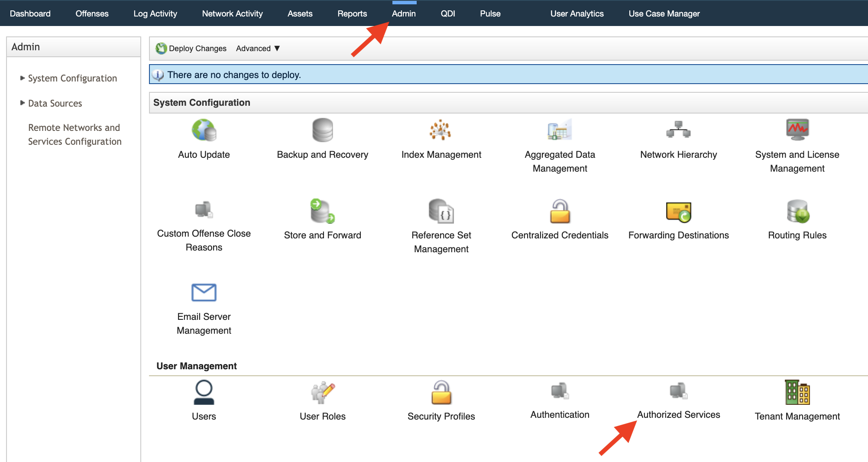Screen dimensions: 868x462
Task: Select the Admin tab
Action: (404, 13)
